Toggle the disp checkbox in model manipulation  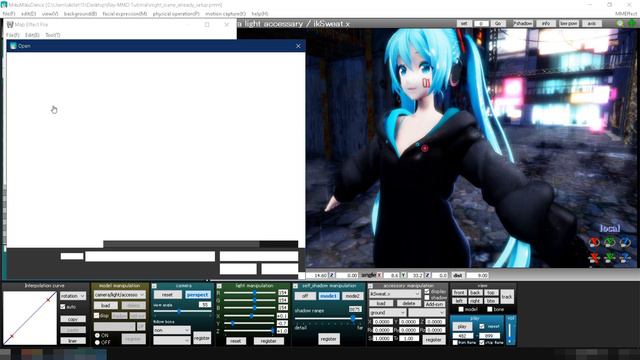point(97,316)
